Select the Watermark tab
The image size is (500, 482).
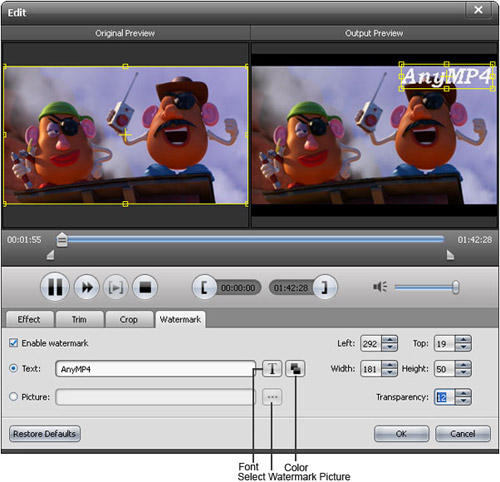pyautogui.click(x=180, y=319)
